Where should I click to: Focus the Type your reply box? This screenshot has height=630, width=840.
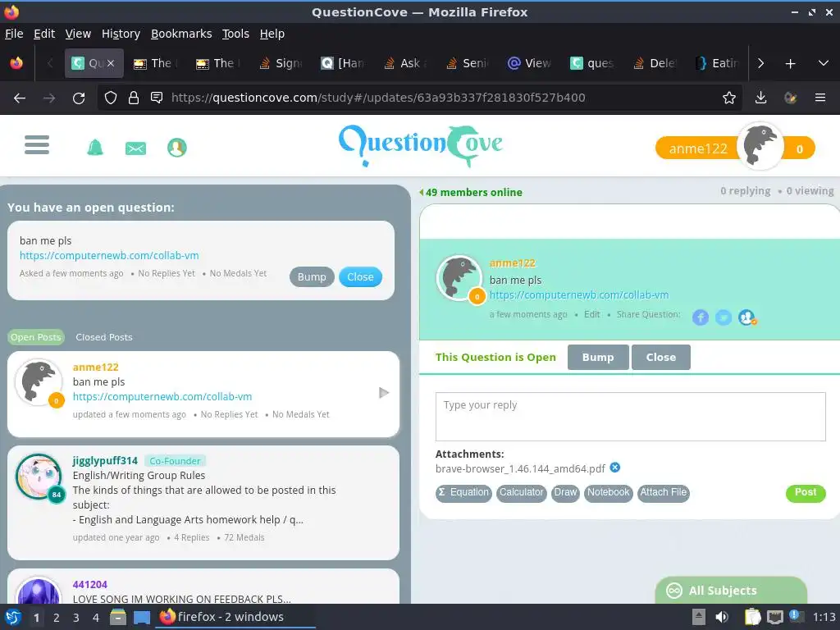(631, 417)
